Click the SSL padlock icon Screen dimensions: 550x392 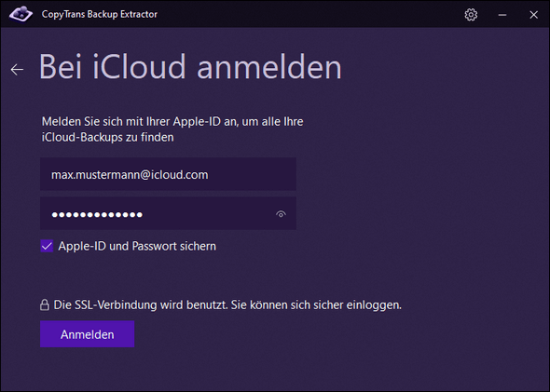point(45,304)
